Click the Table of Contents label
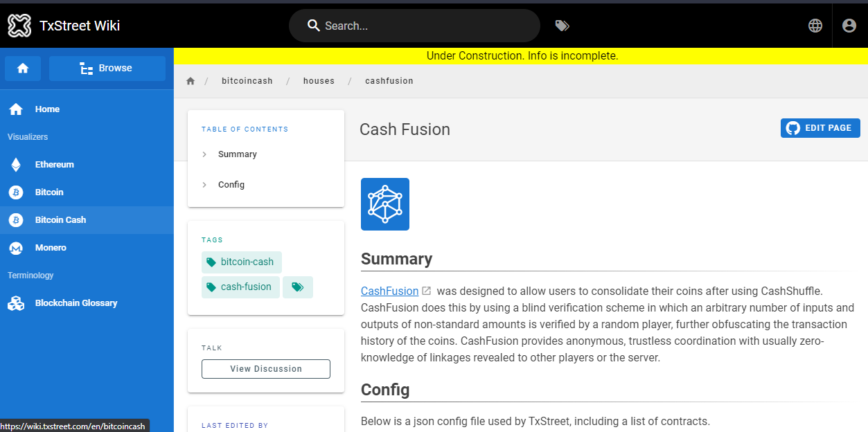Viewport: 868px width, 432px height. point(245,129)
